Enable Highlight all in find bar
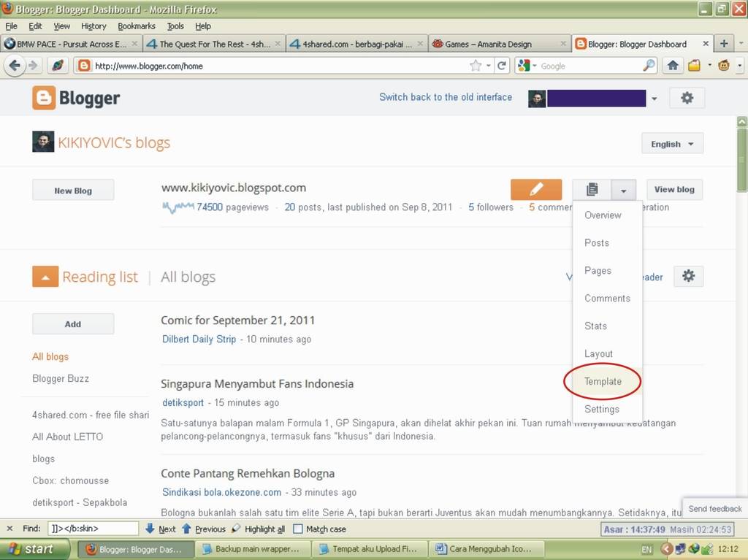Viewport: 748px width, 560px height. coord(258,529)
